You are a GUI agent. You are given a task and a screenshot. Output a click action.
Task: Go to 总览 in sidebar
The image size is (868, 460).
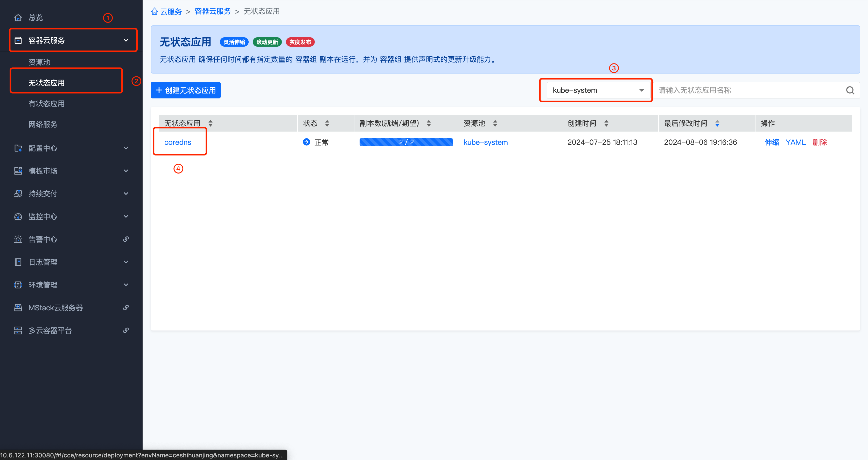(36, 18)
